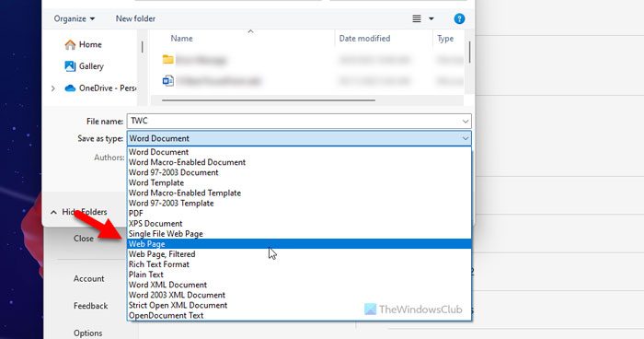This screenshot has height=339, width=644.
Task: Choose Word Document from type list
Action: tap(299, 152)
